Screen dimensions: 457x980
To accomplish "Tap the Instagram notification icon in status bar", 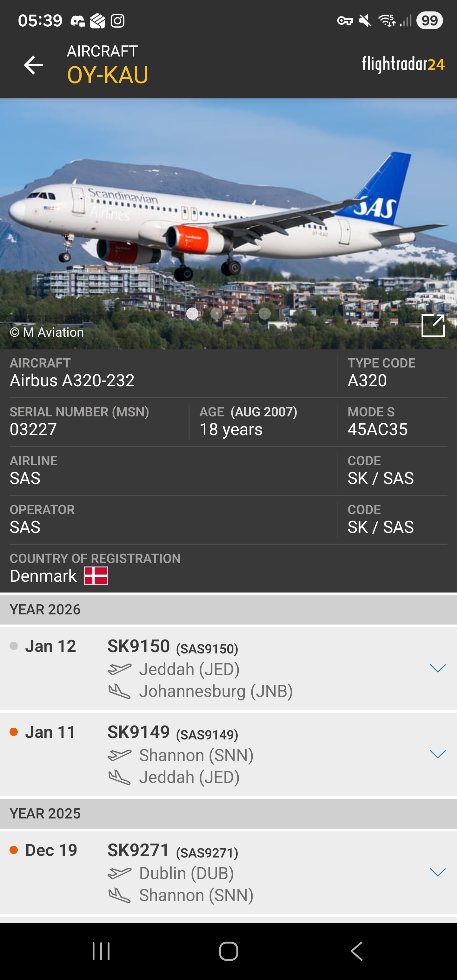I will pyautogui.click(x=117, y=21).
